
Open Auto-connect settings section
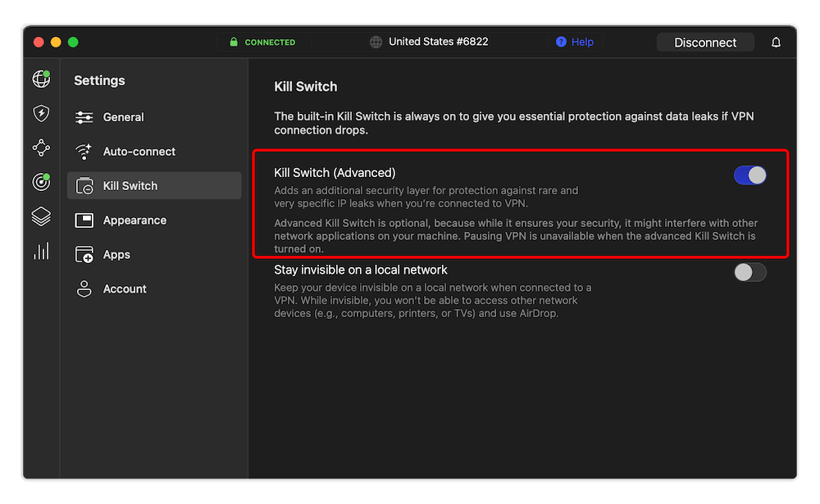tap(154, 152)
